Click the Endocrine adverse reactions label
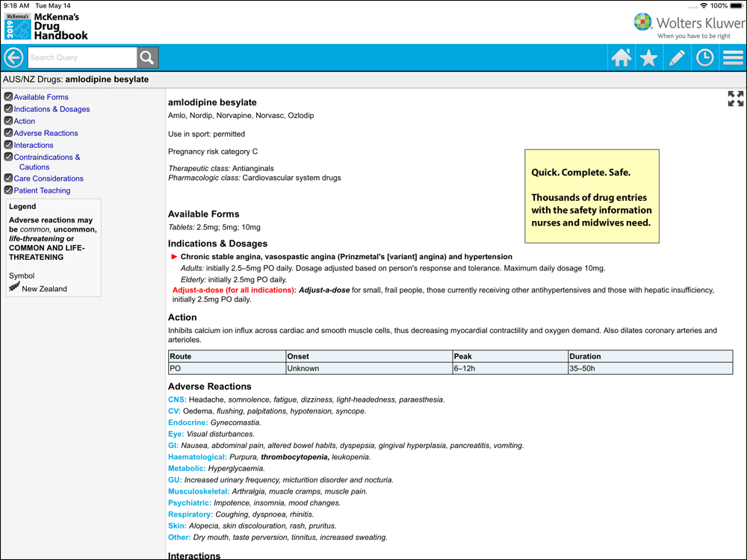This screenshot has height=560, width=747. click(x=188, y=423)
